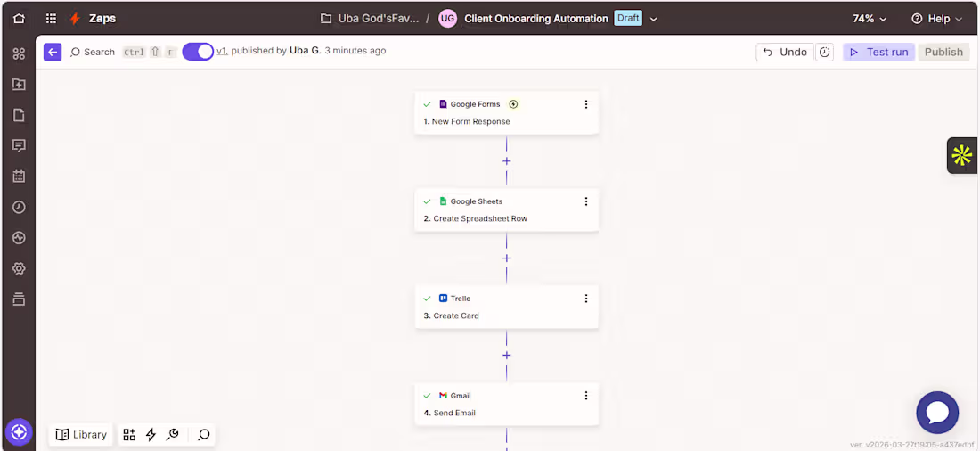Click the wrench tools toolbar icon
The image size is (980, 451).
pos(173,435)
